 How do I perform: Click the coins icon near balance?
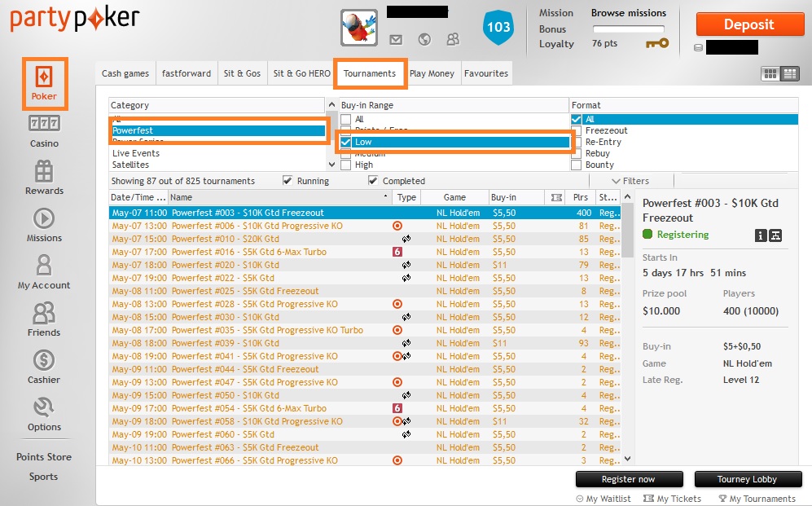point(698,47)
